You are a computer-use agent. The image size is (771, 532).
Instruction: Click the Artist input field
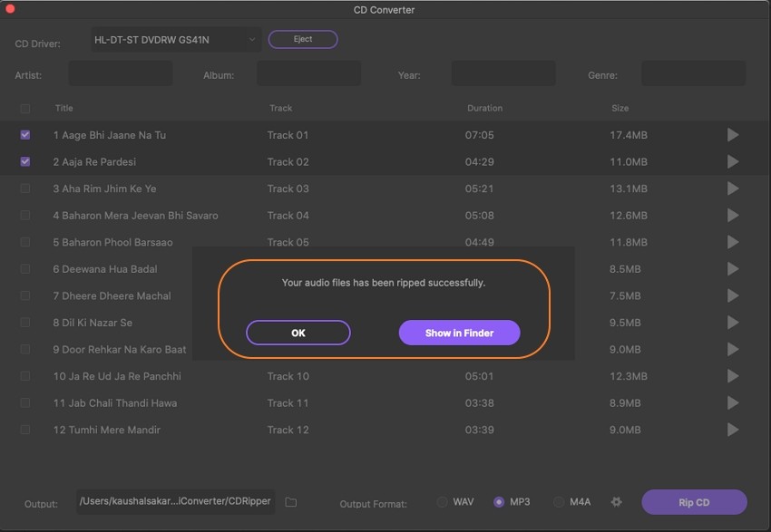click(x=121, y=74)
